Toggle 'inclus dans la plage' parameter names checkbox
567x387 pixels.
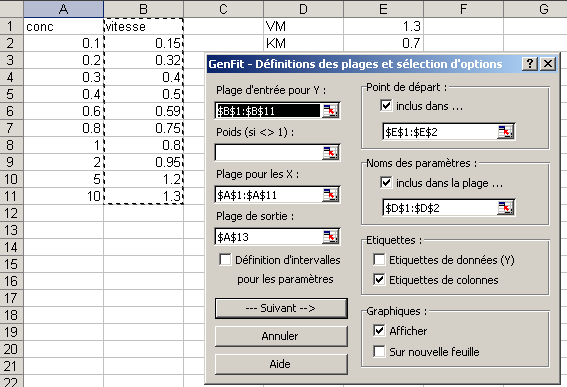coord(386,182)
